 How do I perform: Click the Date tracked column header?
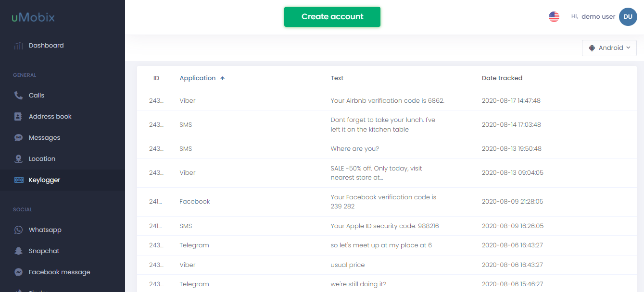click(502, 78)
